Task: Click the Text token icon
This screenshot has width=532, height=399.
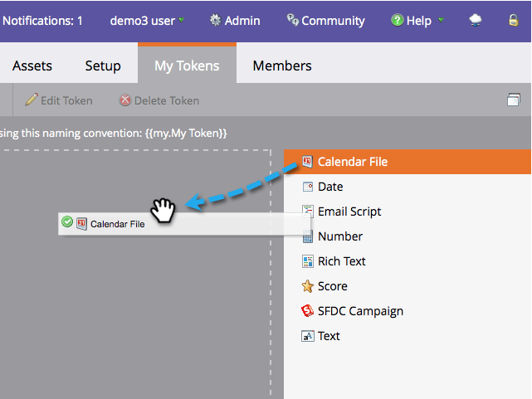Action: 307,336
